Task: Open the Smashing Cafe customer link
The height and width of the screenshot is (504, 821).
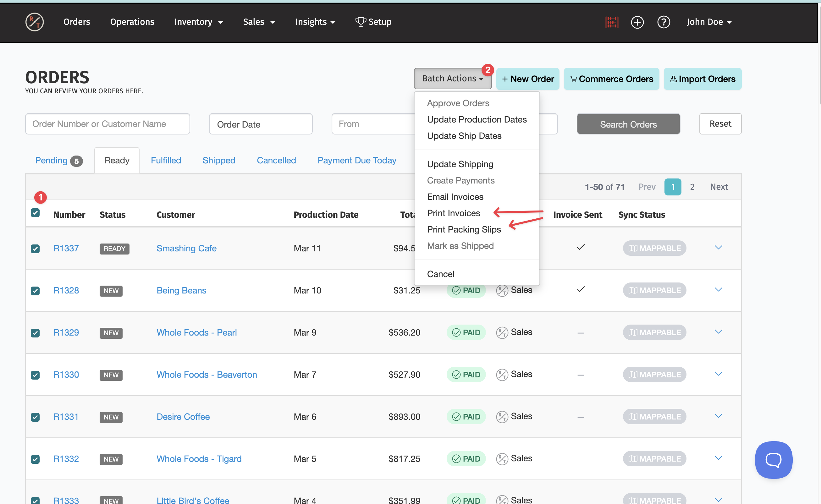Action: [186, 248]
